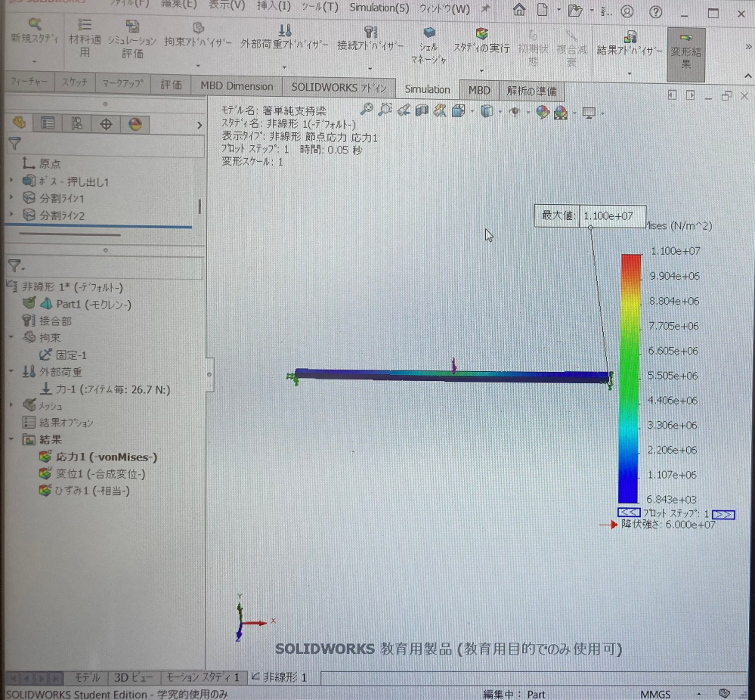
Task: Run This Study (スタディの実行)
Action: [481, 41]
